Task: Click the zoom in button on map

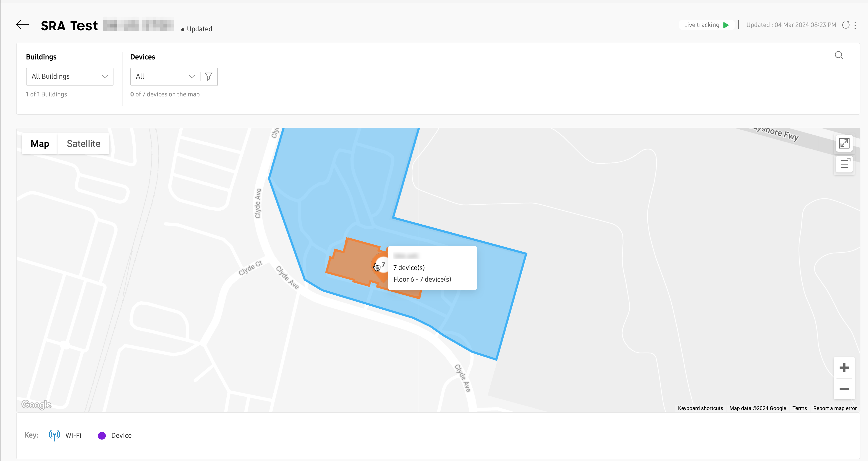Action: point(844,367)
